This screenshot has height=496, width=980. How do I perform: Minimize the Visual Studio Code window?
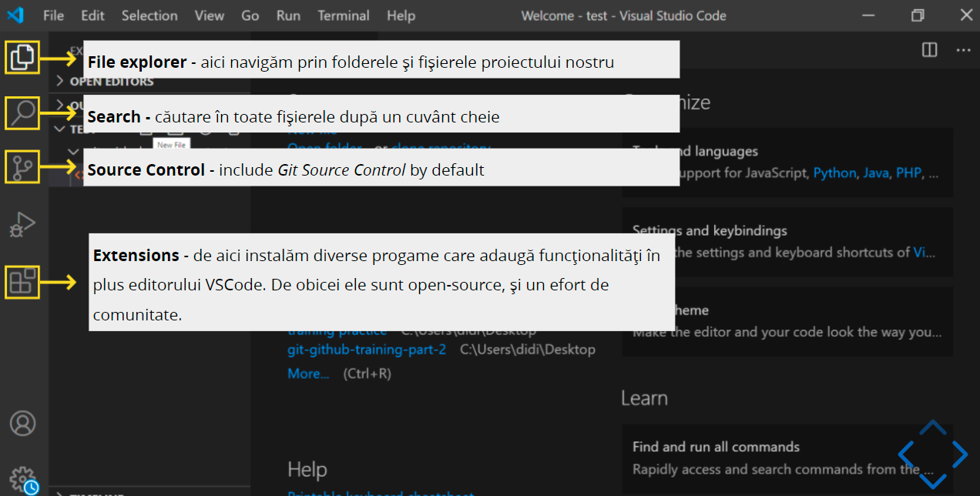(x=869, y=15)
